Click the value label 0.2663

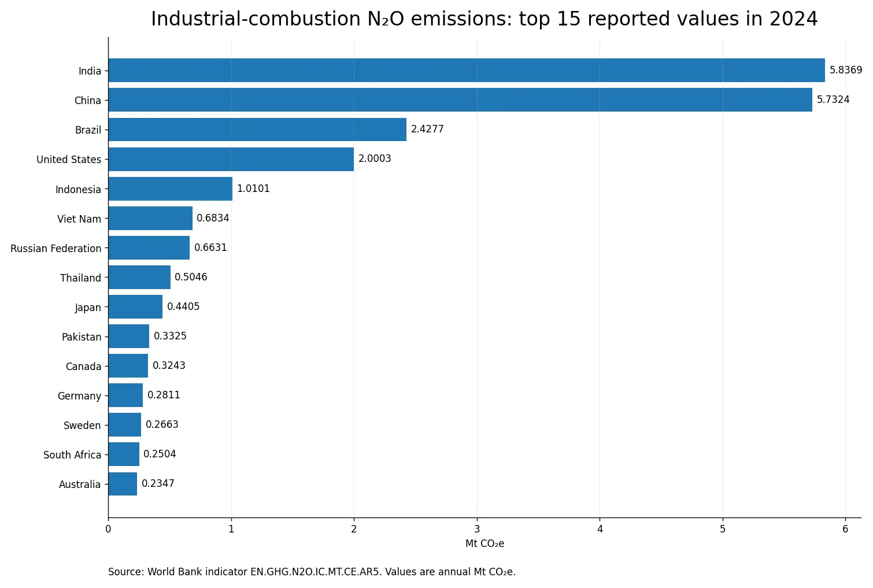(162, 424)
